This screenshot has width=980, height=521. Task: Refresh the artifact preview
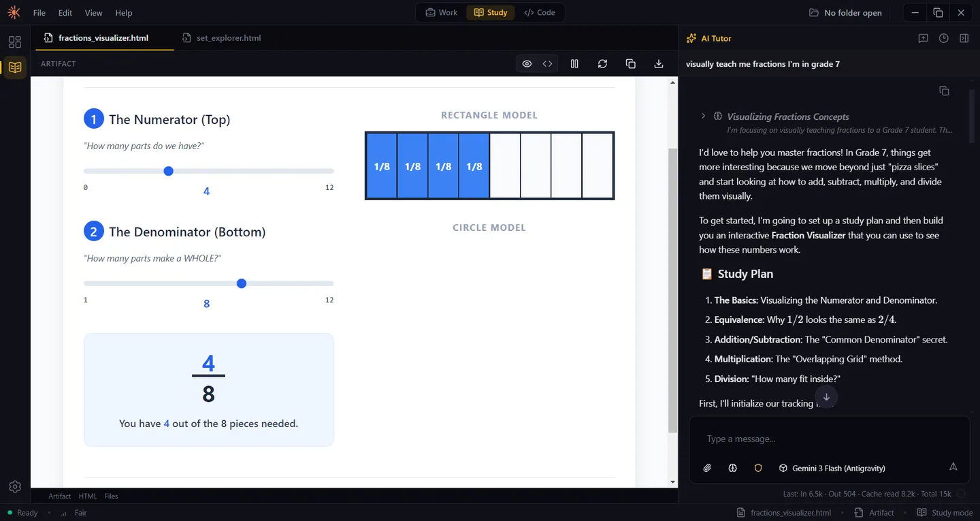click(x=602, y=63)
